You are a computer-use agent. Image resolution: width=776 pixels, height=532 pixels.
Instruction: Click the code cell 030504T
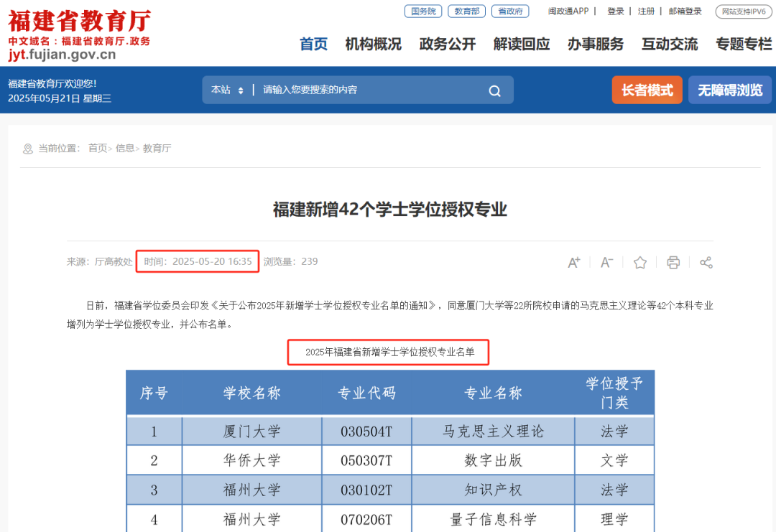click(366, 431)
